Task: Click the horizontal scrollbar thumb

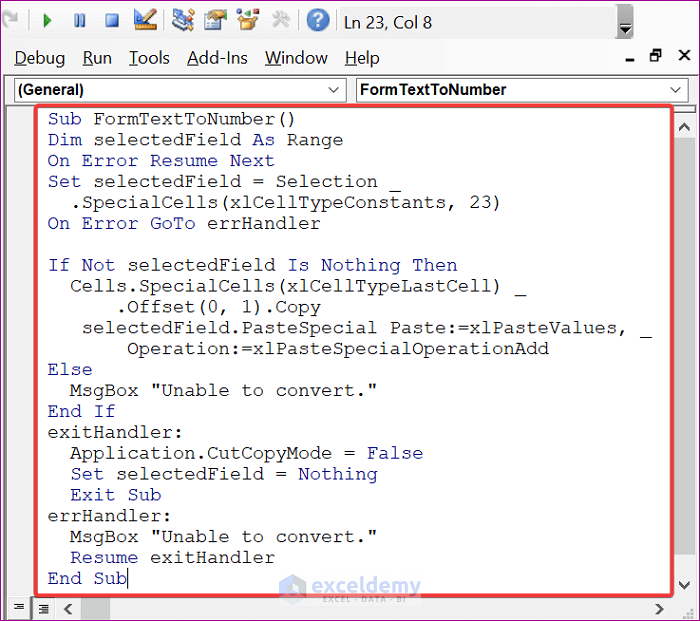Action: (95, 609)
